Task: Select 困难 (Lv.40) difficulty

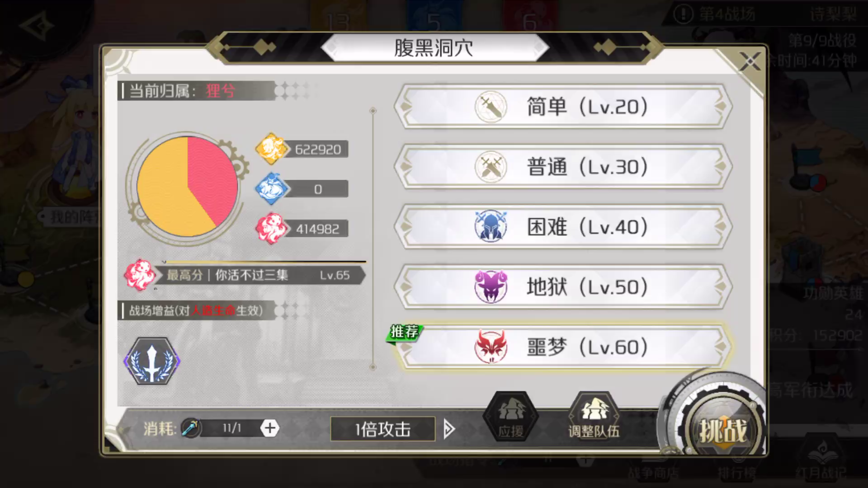Action: [x=563, y=227]
